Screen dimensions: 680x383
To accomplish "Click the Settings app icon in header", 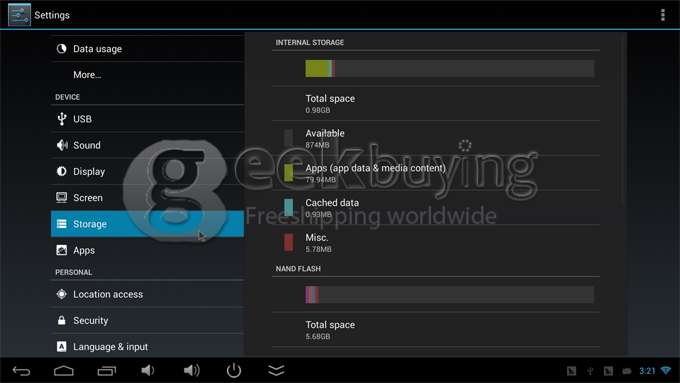I will click(20, 15).
